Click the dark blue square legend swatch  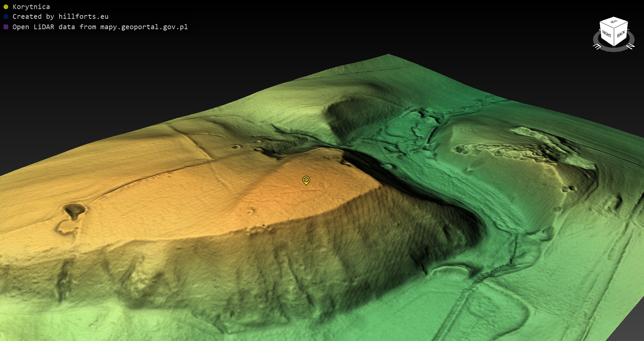click(x=6, y=16)
